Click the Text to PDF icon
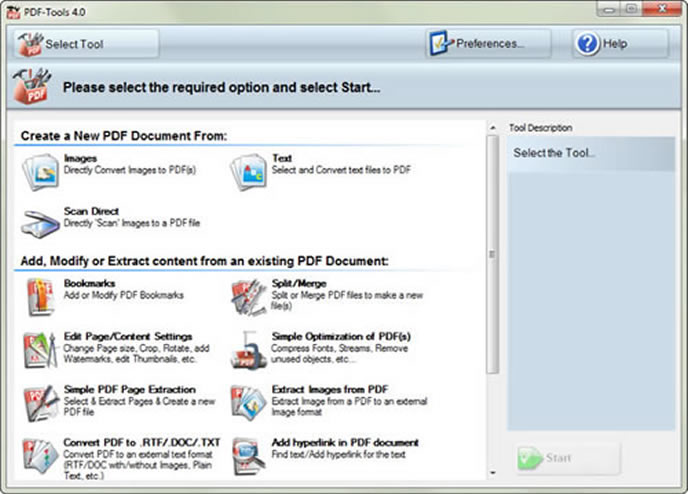 coord(248,172)
